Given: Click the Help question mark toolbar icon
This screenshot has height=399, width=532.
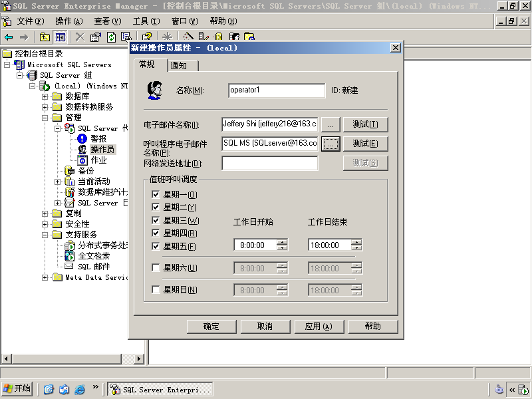Looking at the screenshot, I should [146, 37].
